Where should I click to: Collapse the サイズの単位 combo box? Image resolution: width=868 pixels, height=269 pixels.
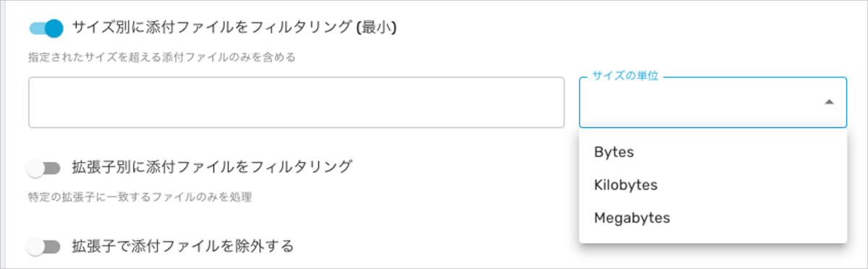point(712,103)
